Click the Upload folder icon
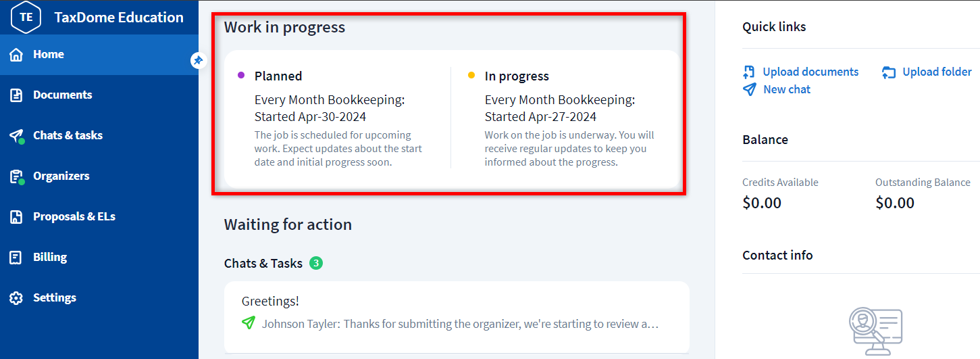 click(x=889, y=72)
